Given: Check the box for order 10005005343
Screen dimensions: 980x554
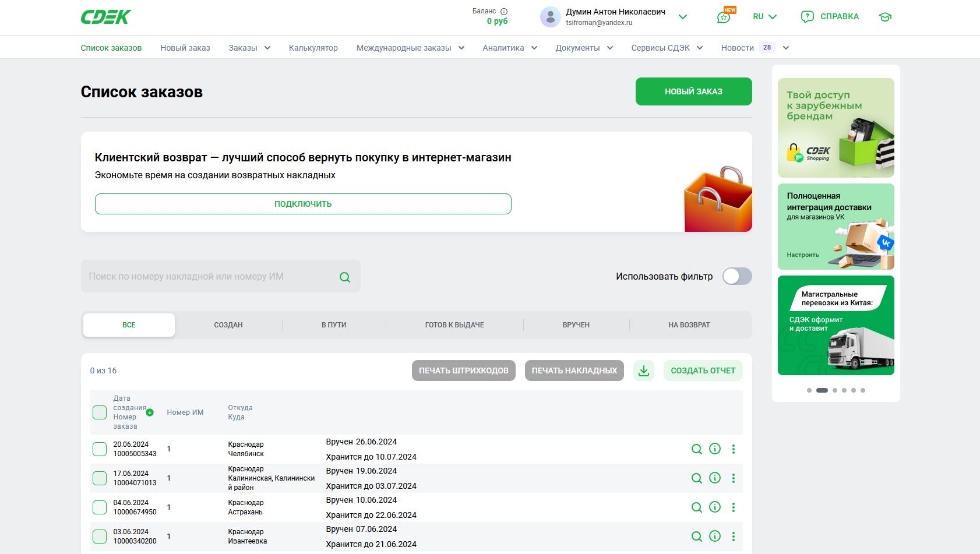Looking at the screenshot, I should pos(100,449).
